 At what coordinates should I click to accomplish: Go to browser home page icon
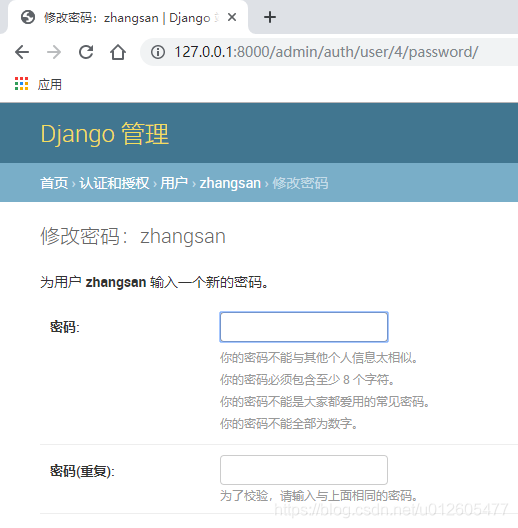point(118,52)
